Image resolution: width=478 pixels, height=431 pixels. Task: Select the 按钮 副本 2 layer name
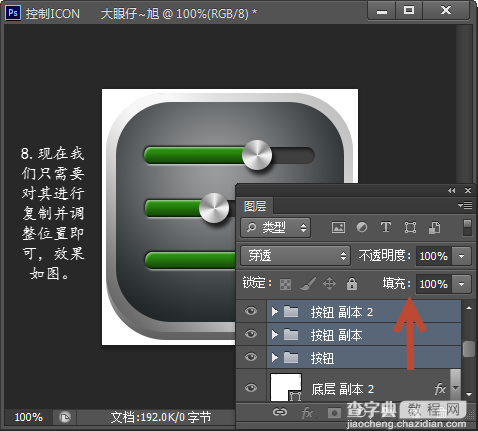(x=342, y=312)
